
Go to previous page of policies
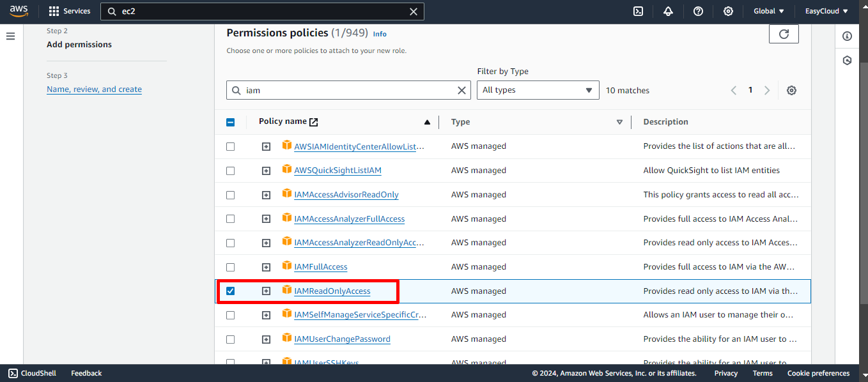pos(734,90)
